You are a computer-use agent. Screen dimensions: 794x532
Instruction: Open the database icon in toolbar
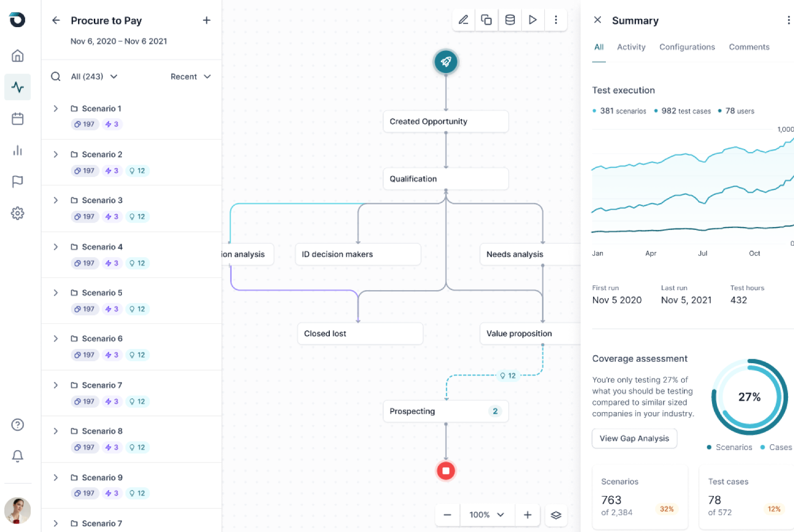[x=510, y=20]
